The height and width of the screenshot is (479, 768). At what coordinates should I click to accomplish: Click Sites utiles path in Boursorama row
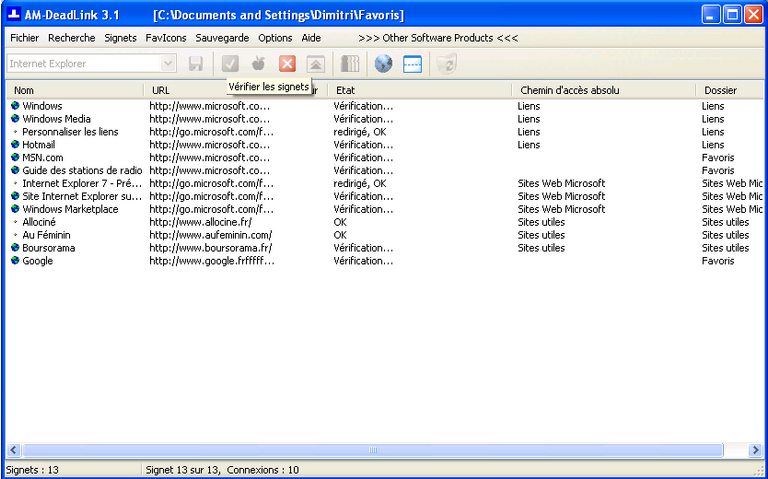[x=541, y=248]
